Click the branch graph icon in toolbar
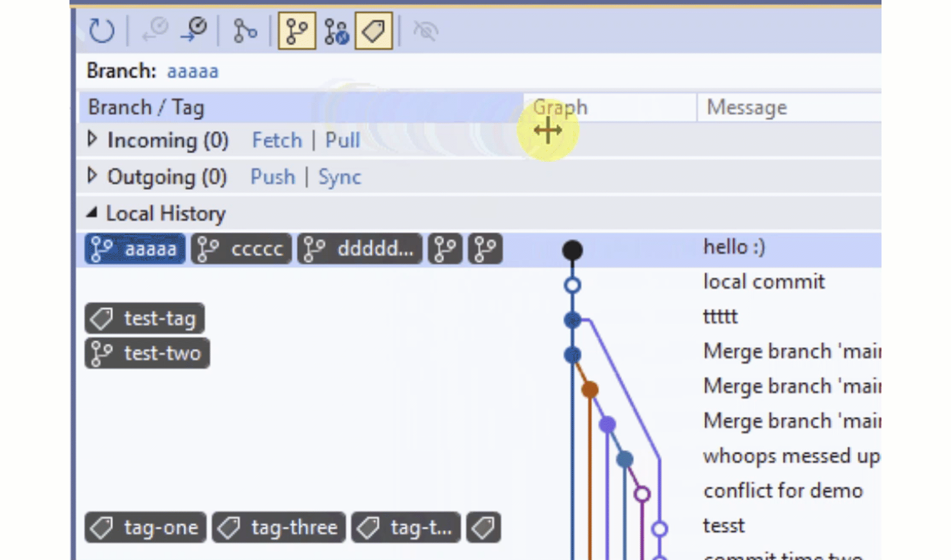The height and width of the screenshot is (560, 951). point(244,31)
